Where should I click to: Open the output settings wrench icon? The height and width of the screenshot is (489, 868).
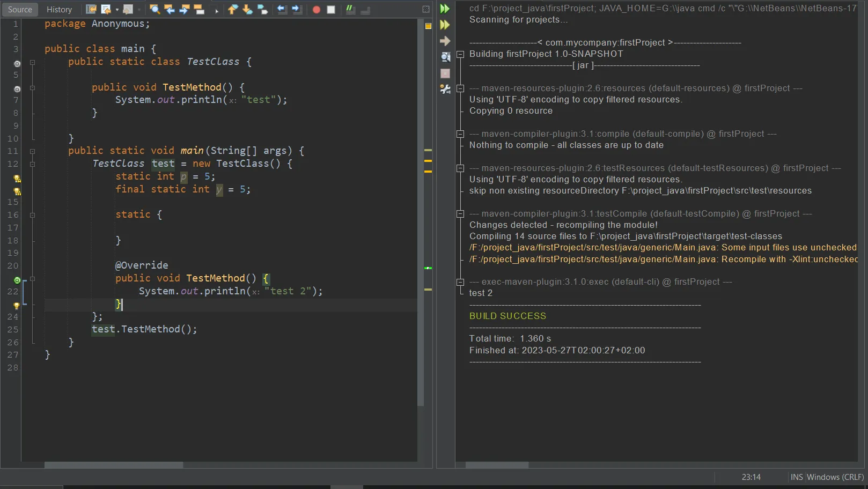[x=445, y=89]
